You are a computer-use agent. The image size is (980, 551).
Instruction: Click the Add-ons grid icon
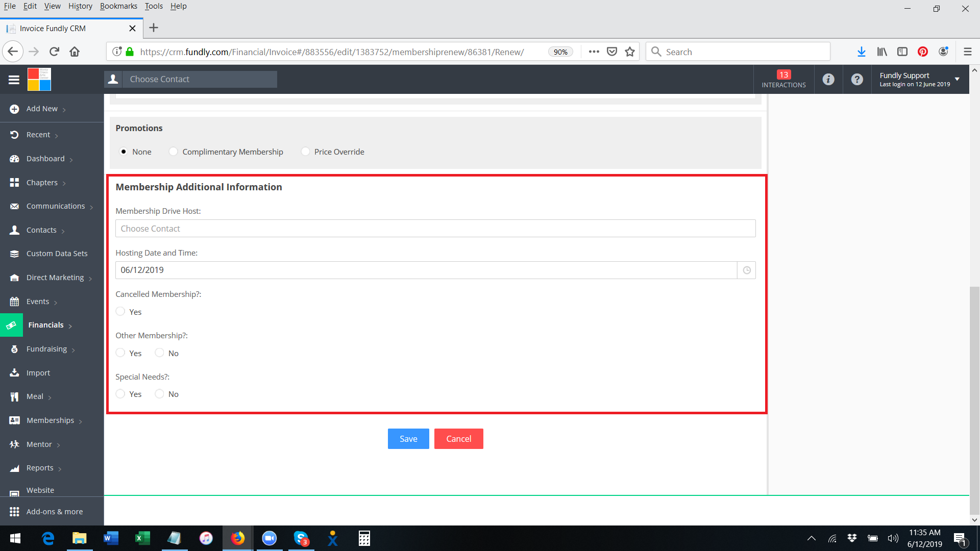[14, 512]
